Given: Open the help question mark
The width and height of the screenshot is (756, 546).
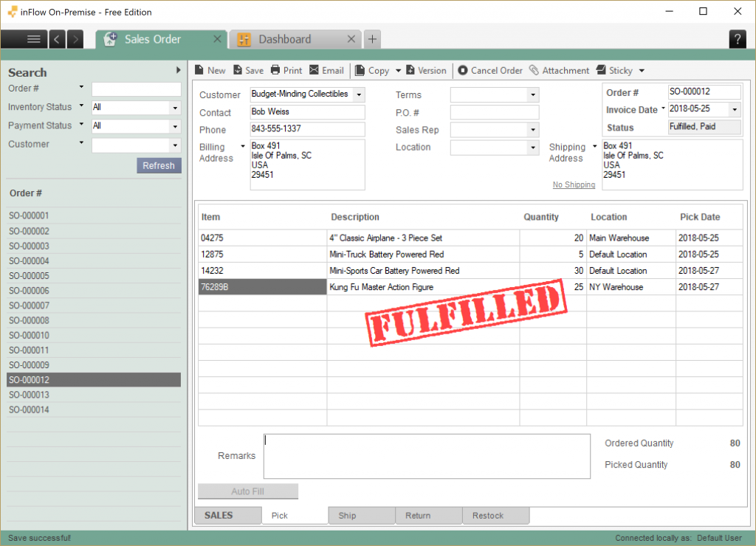Looking at the screenshot, I should pyautogui.click(x=738, y=39).
